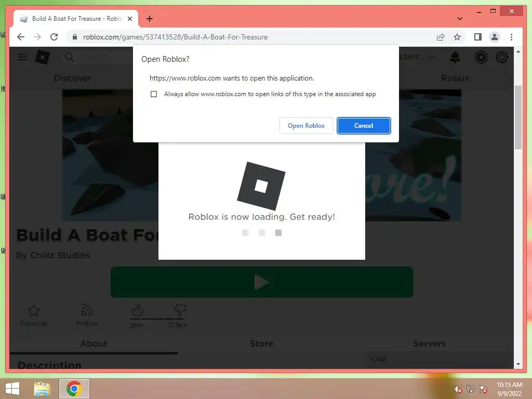Open a new tab with the plus button
The width and height of the screenshot is (532, 399).
pos(150,19)
